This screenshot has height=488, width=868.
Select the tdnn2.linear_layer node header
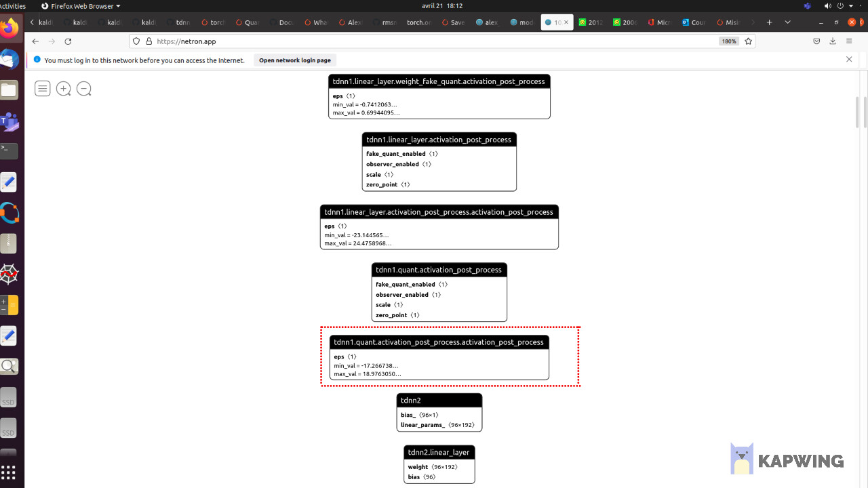point(439,452)
